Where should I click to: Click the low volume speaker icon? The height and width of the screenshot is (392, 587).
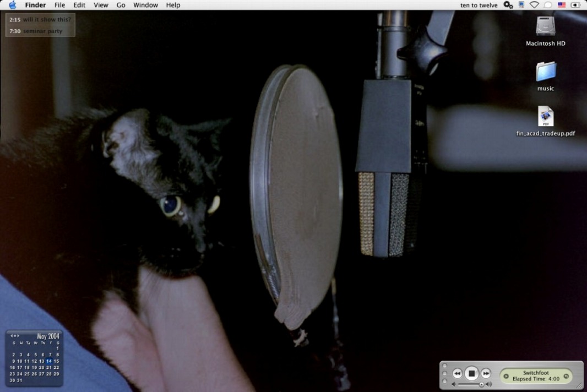454,384
